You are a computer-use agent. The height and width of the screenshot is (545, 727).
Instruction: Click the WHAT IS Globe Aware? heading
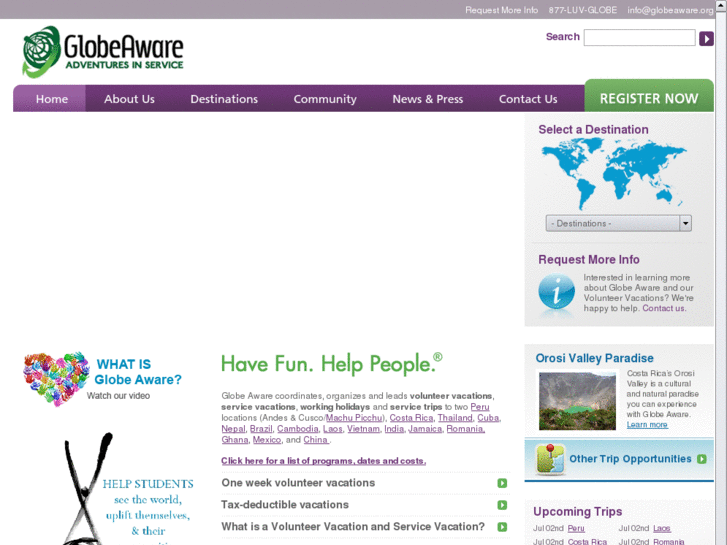click(x=138, y=372)
